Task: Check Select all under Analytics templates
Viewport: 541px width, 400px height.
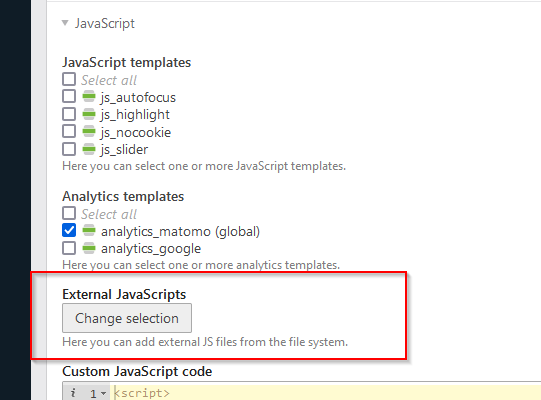Action: coord(69,213)
